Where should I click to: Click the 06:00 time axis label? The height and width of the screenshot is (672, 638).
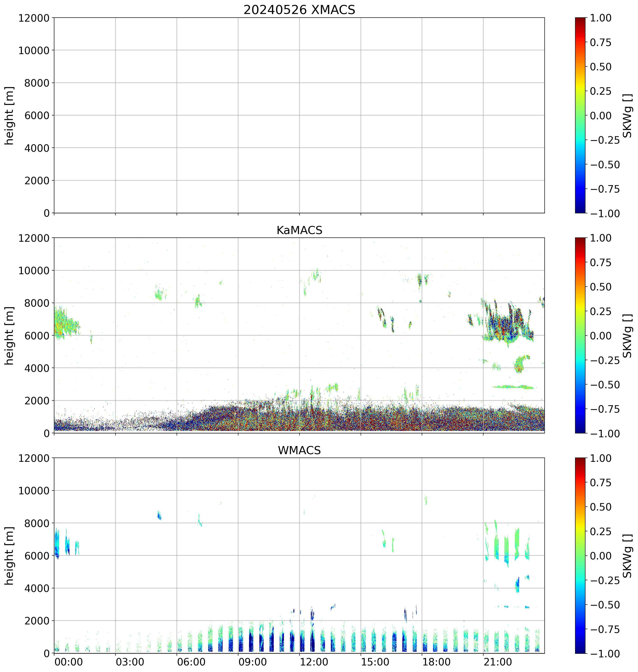[191, 662]
